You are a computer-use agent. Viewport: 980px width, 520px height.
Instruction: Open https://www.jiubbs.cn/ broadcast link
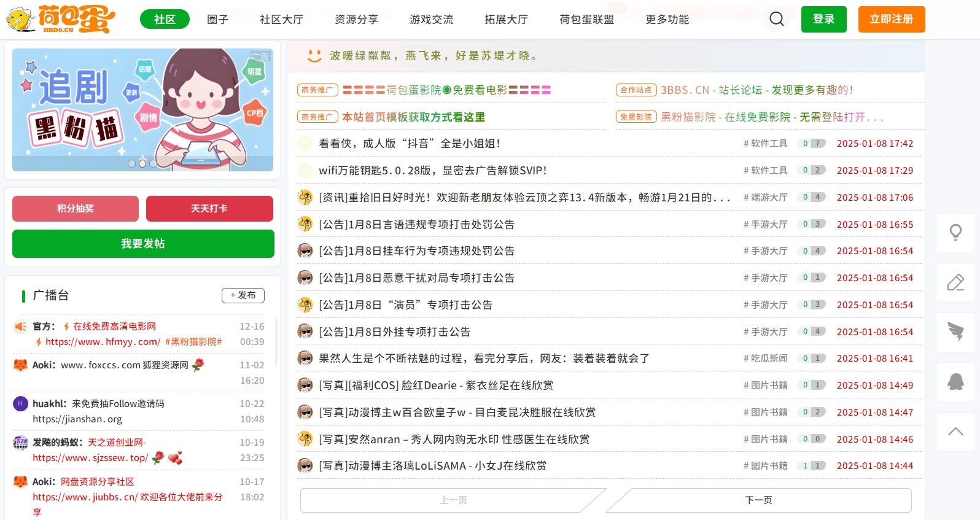click(85, 497)
